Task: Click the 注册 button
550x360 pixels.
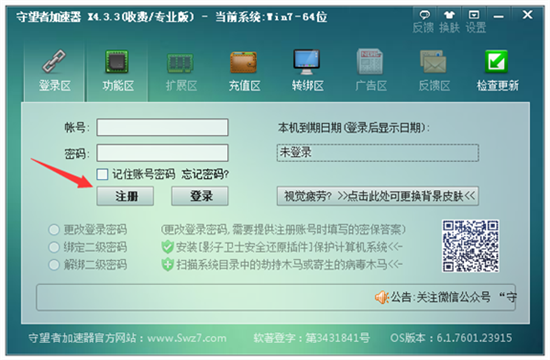Action: pos(125,196)
